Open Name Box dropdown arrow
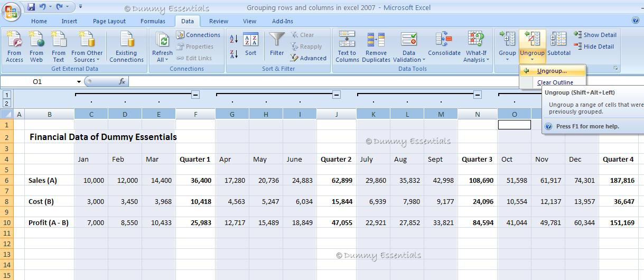Screen dimensions: 644x280 [x=79, y=81]
